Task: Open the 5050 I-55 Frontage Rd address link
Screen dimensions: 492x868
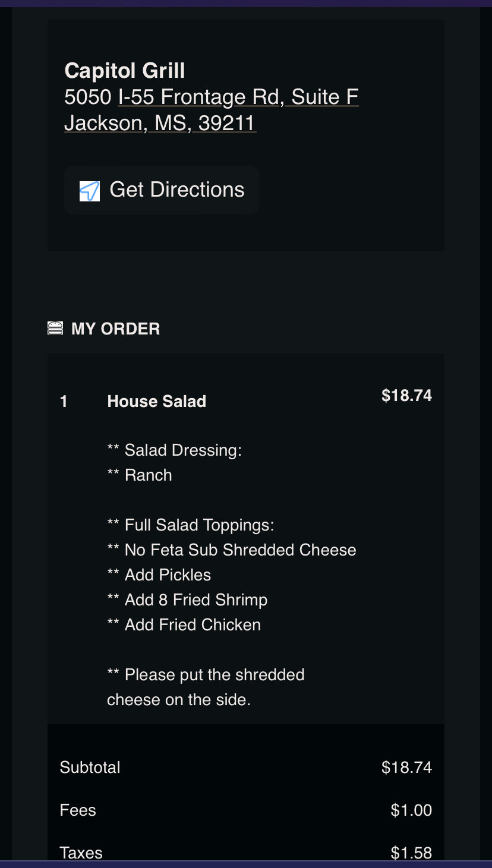Action: tap(211, 97)
